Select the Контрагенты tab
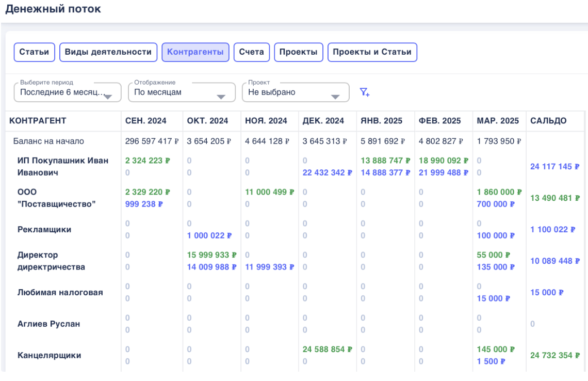This screenshot has width=588, height=381. click(x=195, y=52)
